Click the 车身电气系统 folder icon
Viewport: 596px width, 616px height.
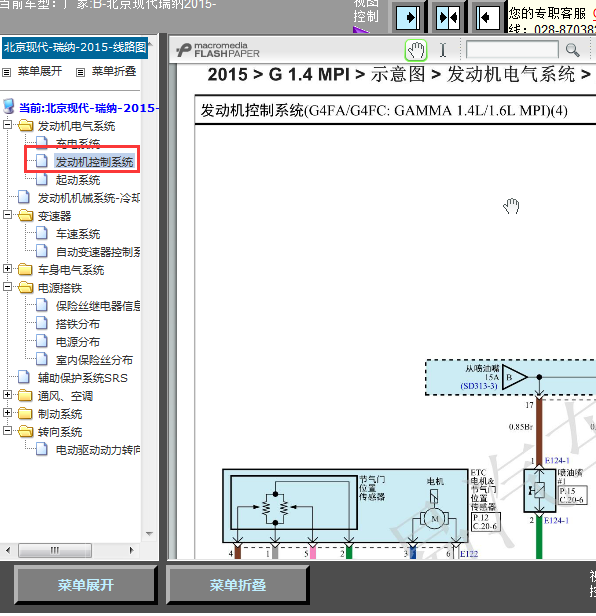[x=26, y=269]
